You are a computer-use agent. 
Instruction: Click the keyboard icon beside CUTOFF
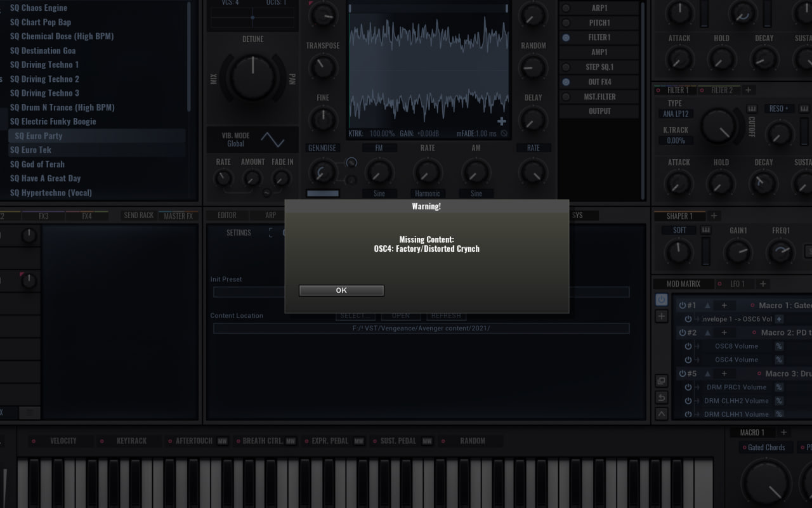(x=752, y=108)
